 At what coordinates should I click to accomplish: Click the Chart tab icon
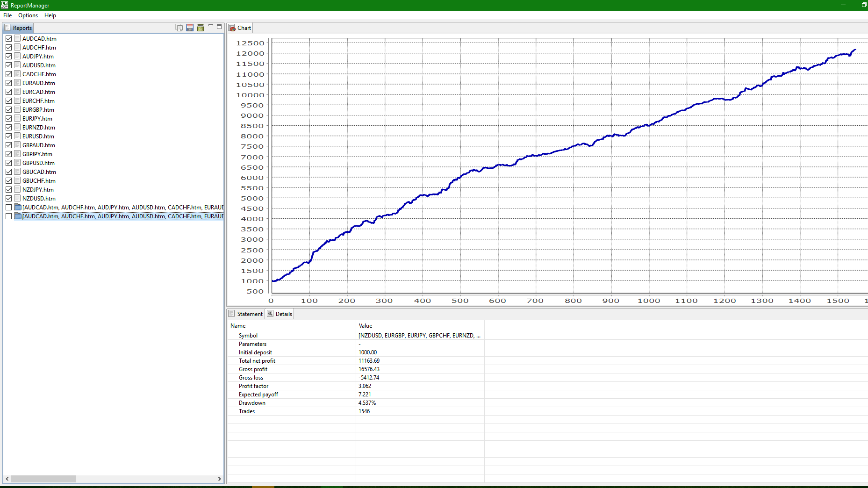[232, 28]
